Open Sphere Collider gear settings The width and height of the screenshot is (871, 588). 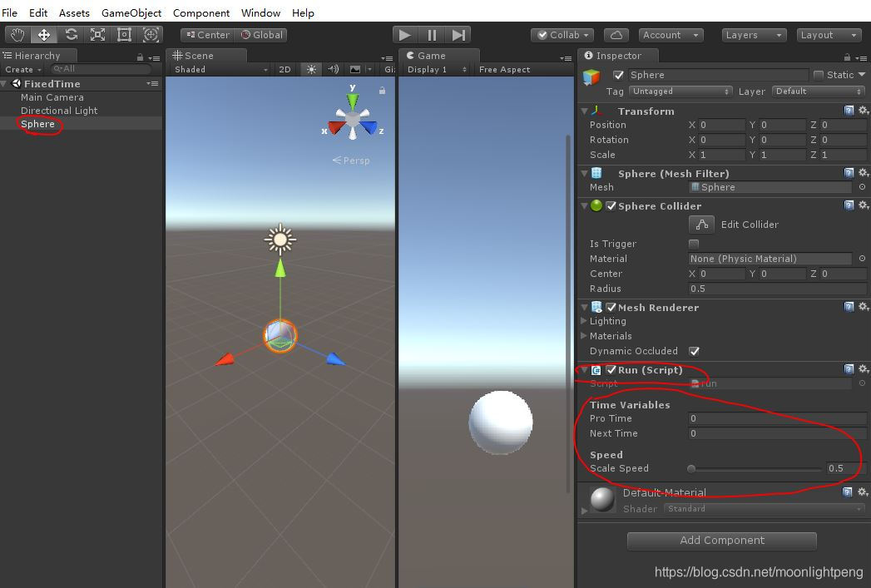click(x=864, y=205)
